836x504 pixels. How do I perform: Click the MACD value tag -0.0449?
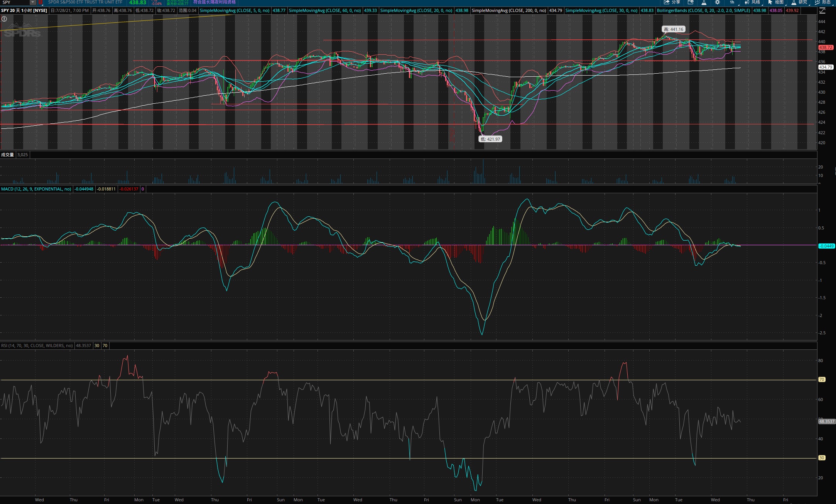tap(826, 246)
